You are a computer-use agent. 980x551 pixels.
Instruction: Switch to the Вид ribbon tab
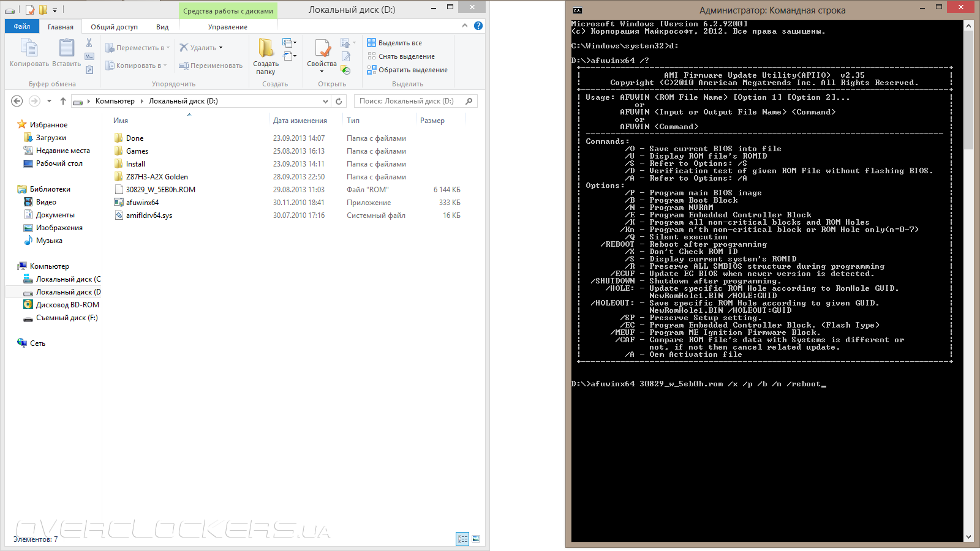(x=162, y=27)
